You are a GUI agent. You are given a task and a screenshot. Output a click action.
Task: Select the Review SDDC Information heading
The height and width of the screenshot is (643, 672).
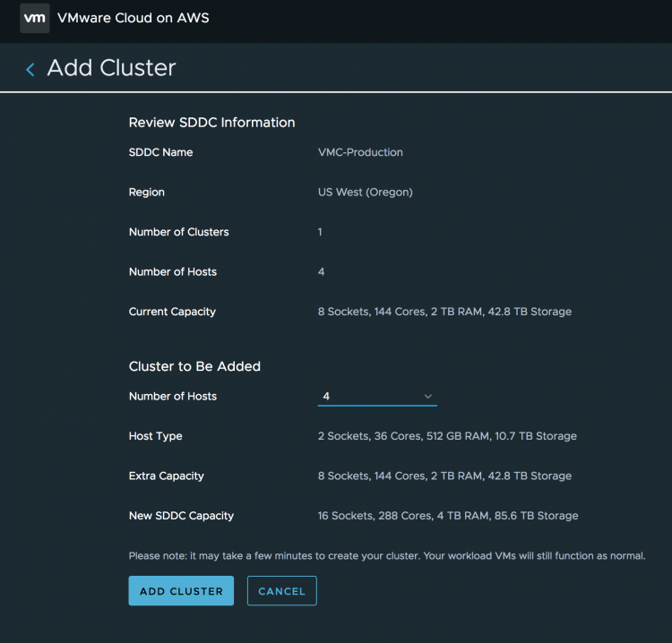click(x=211, y=123)
